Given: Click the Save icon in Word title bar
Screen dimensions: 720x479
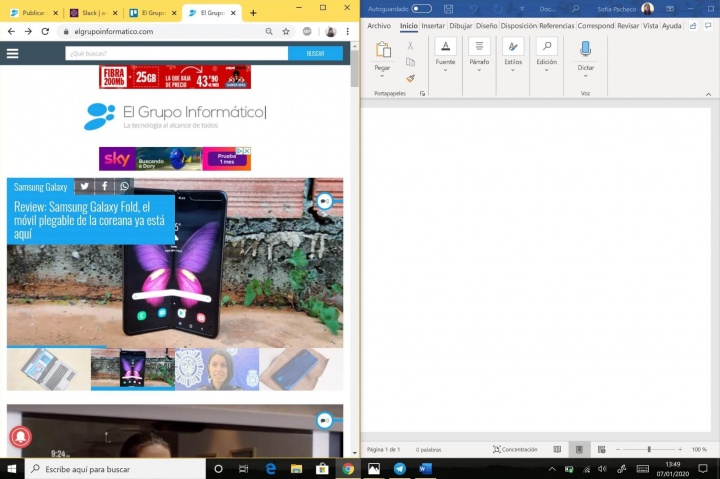Looking at the screenshot, I should pos(448,9).
